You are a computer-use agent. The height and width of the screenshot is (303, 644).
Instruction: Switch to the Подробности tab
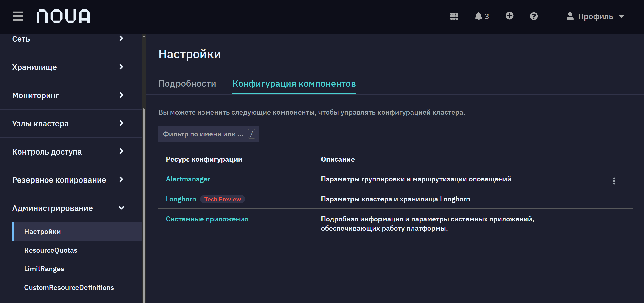click(187, 84)
